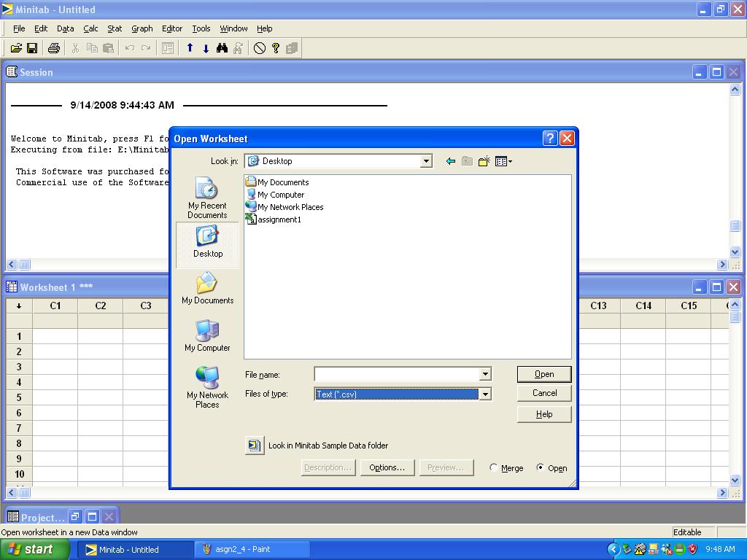Click the Look in Minitab Sample Data folder icon
The height and width of the screenshot is (560, 747).
(x=254, y=446)
